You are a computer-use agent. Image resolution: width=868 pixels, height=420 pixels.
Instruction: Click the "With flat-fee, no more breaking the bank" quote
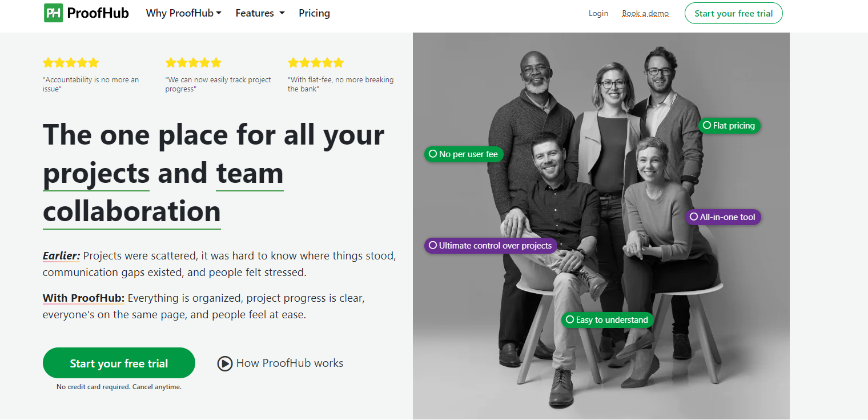pyautogui.click(x=340, y=84)
